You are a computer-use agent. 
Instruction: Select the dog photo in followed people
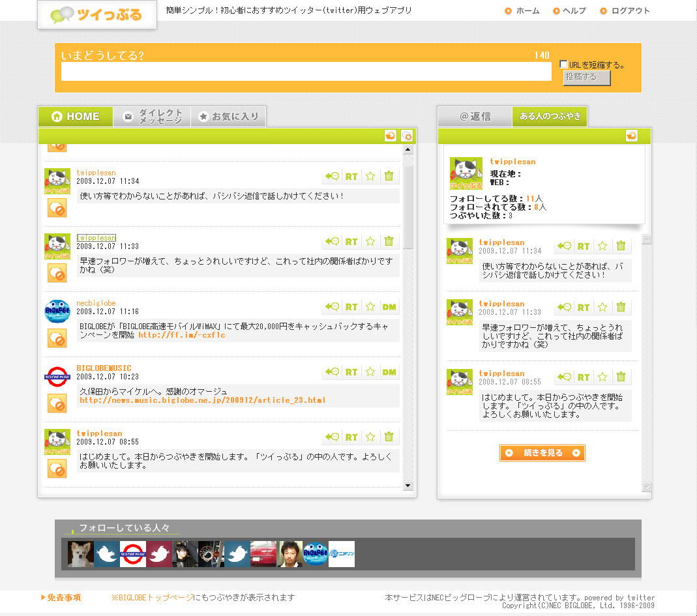(80, 554)
